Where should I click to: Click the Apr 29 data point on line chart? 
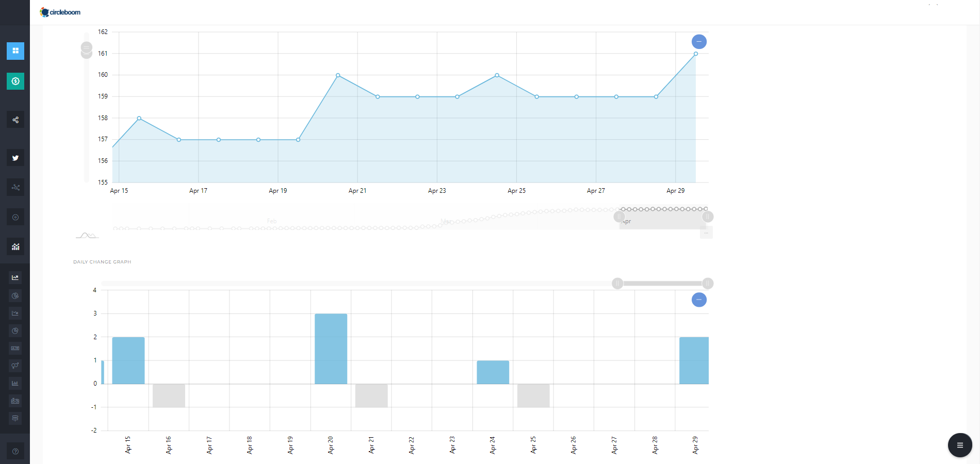coord(696,54)
